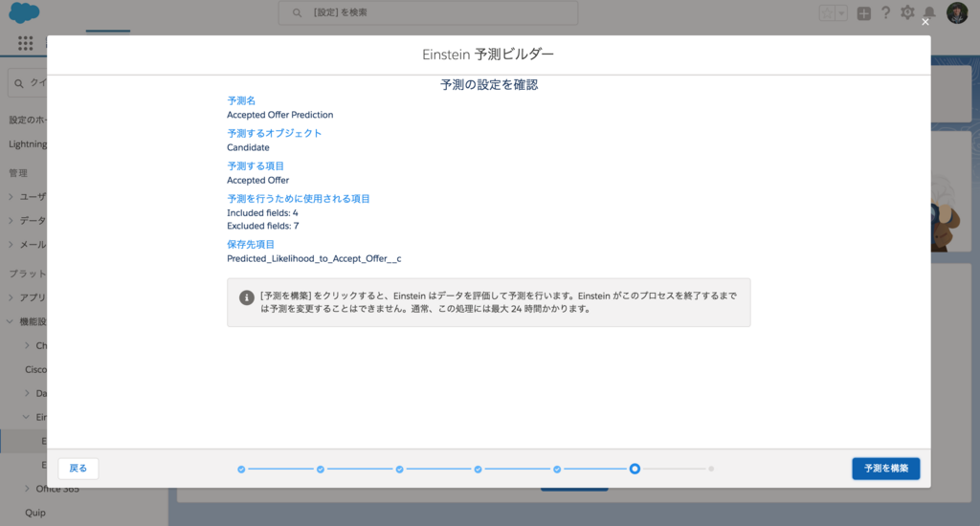Open the setup gear icon
The width and height of the screenshot is (980, 526).
point(907,12)
